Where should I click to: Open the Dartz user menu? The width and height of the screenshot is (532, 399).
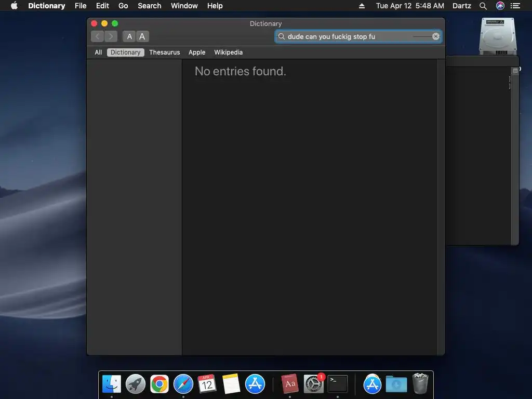[x=462, y=6]
